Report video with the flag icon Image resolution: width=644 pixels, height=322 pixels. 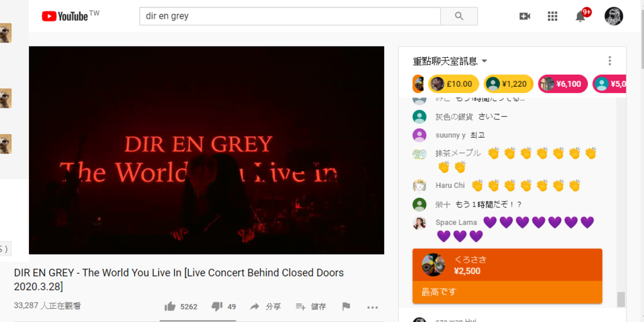pos(347,306)
